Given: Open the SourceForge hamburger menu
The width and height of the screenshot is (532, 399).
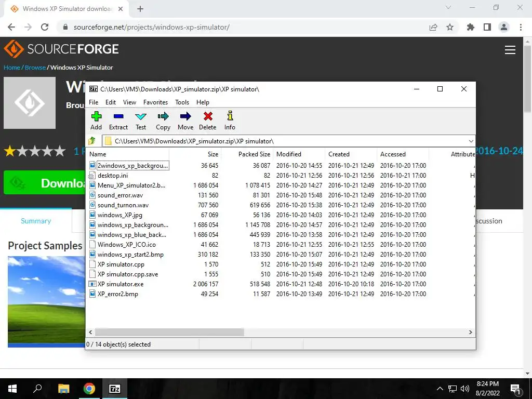Looking at the screenshot, I should tap(510, 50).
